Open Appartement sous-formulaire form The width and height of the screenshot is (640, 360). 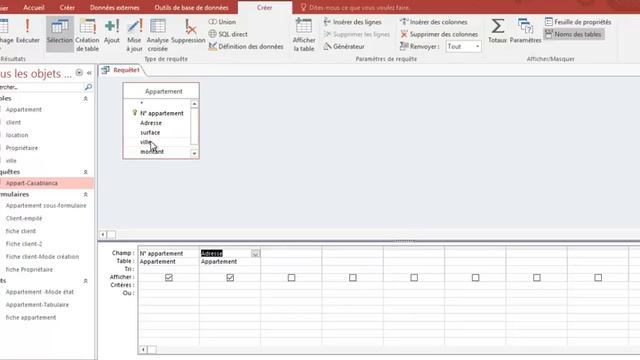pyautogui.click(x=46, y=205)
